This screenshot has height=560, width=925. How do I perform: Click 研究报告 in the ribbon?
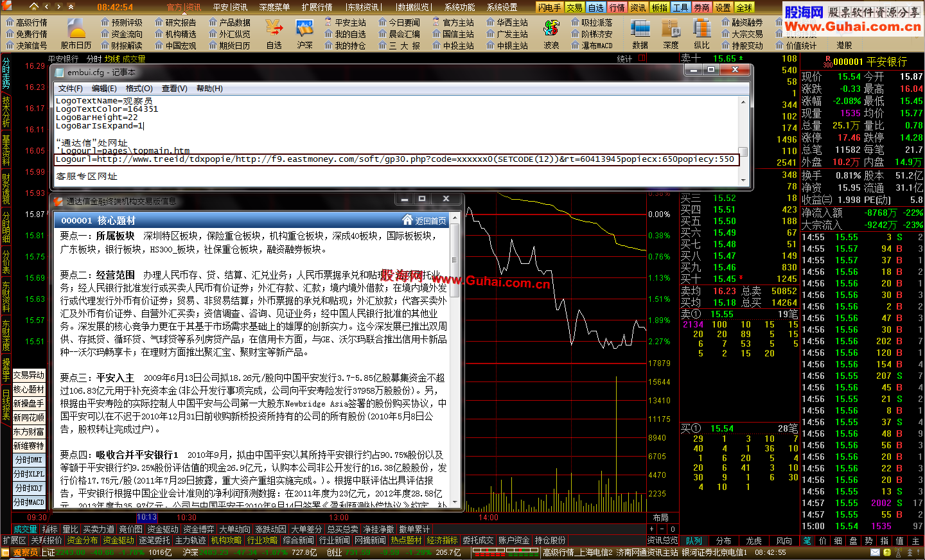pyautogui.click(x=176, y=22)
